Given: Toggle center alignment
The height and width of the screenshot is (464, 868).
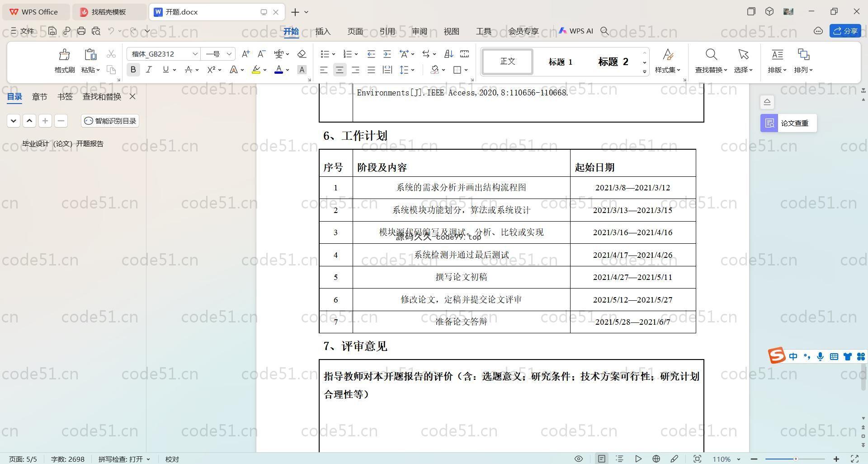Looking at the screenshot, I should click(340, 70).
